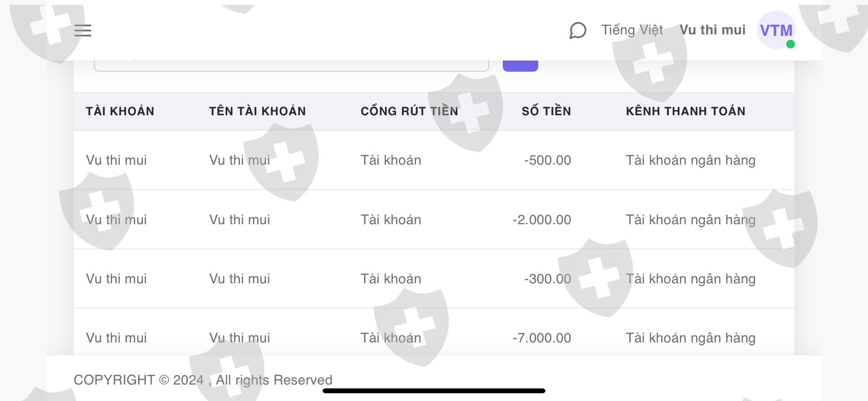Sort by the TÊN TÀI KHOẢN column header
Screen dimensions: 868x401
257,111
